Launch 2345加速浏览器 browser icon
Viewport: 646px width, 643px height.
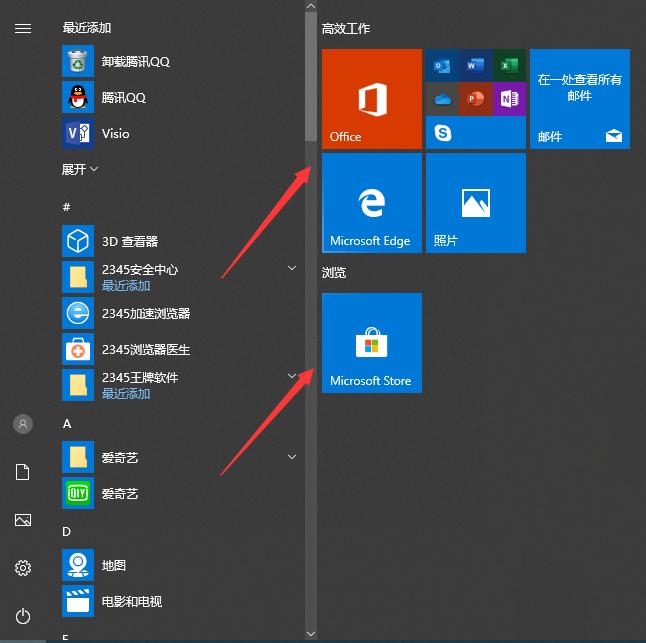coord(78,313)
